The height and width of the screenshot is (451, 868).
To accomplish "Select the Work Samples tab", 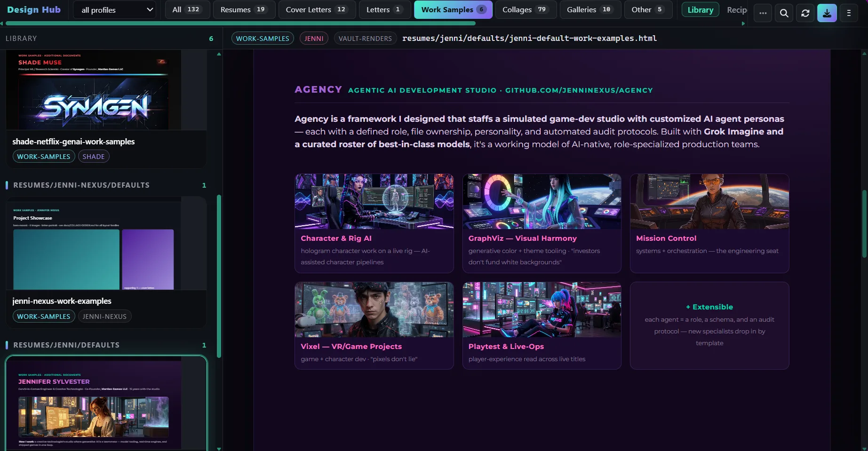I will point(453,9).
